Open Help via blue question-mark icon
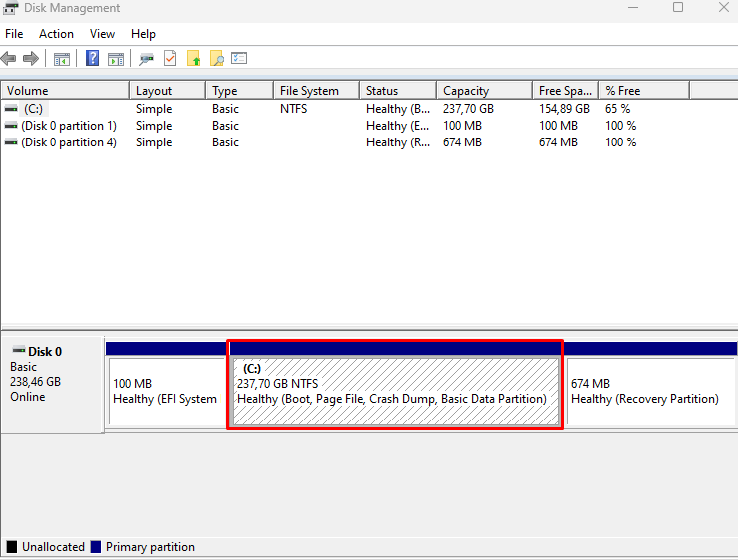Screen dimensions: 738x560 pos(93,58)
